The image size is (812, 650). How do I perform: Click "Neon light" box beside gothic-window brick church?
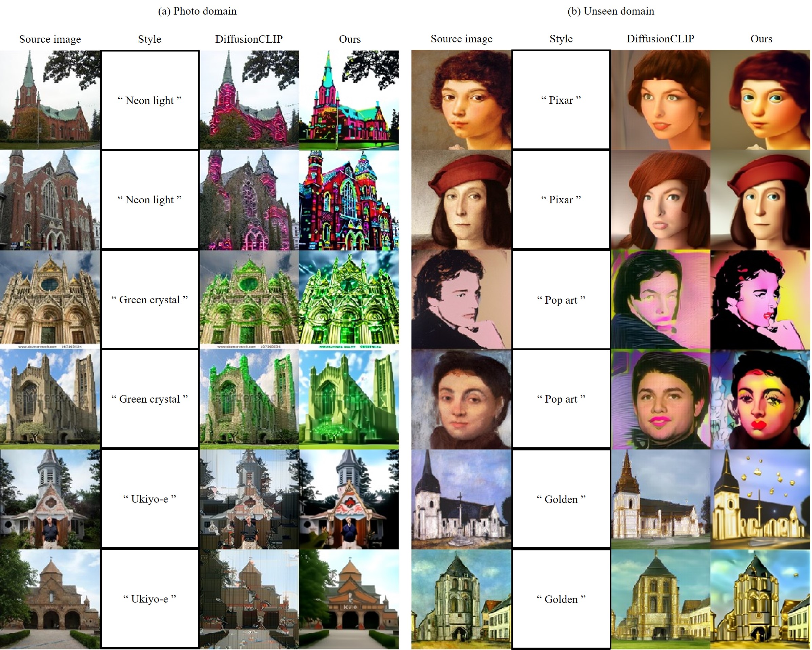149,200
